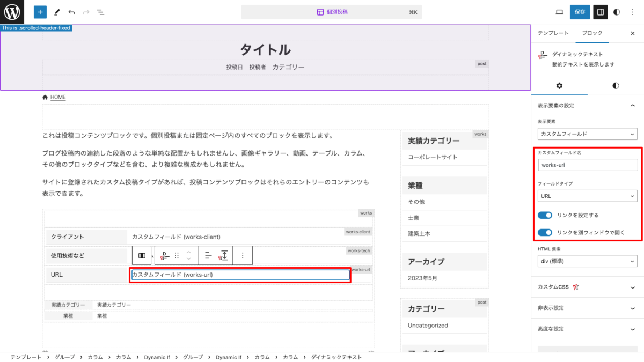Expand the カスタムCSS section
The image size is (644, 362).
588,287
